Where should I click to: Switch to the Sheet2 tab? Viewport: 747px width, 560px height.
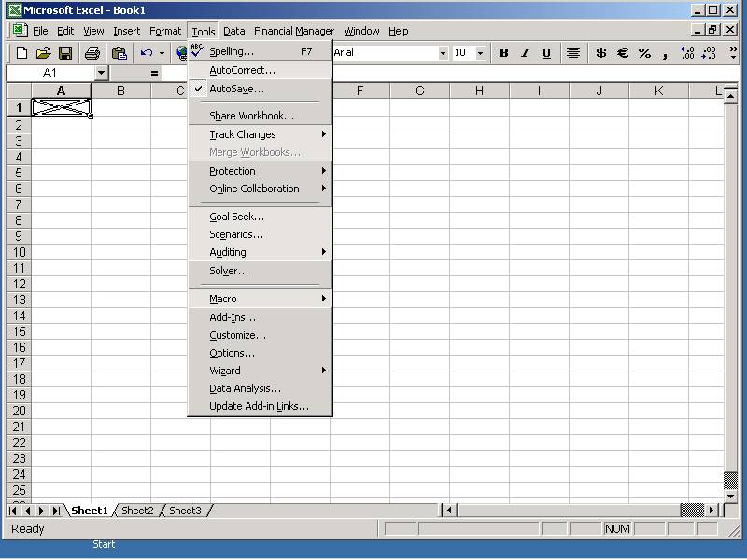(x=137, y=511)
